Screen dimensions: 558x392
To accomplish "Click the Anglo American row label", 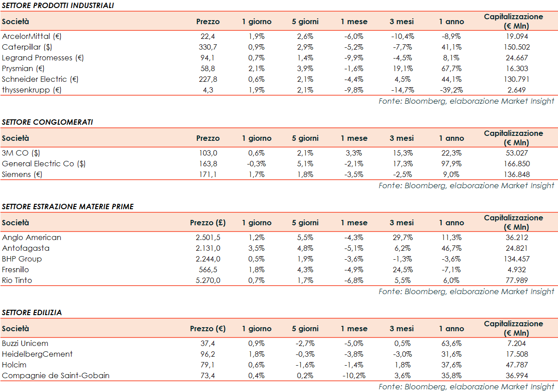I will [x=32, y=238].
